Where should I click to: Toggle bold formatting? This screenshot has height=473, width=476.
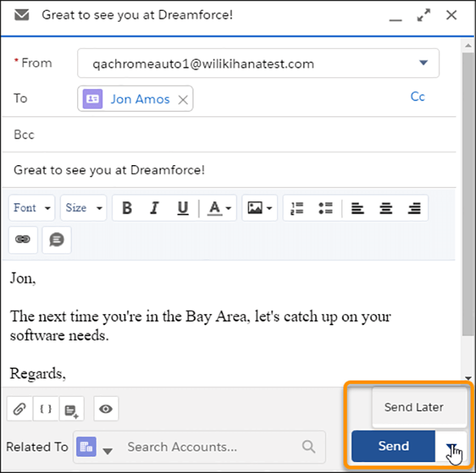pos(127,208)
